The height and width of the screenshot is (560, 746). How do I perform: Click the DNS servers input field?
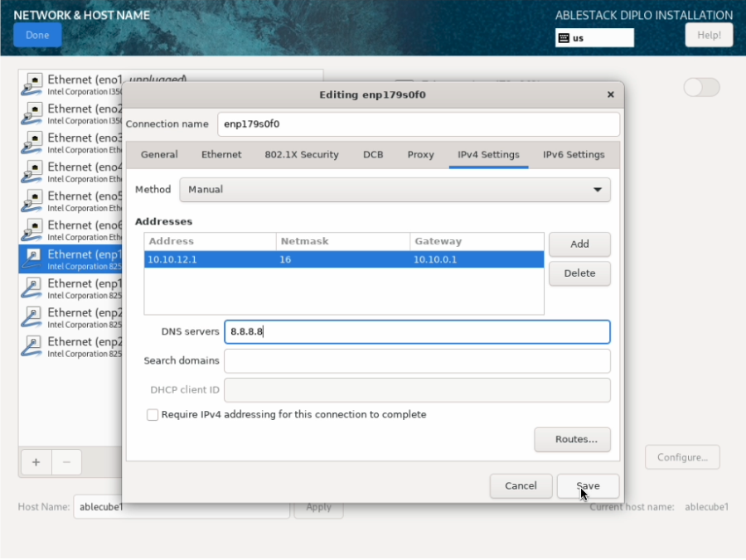tap(417, 332)
